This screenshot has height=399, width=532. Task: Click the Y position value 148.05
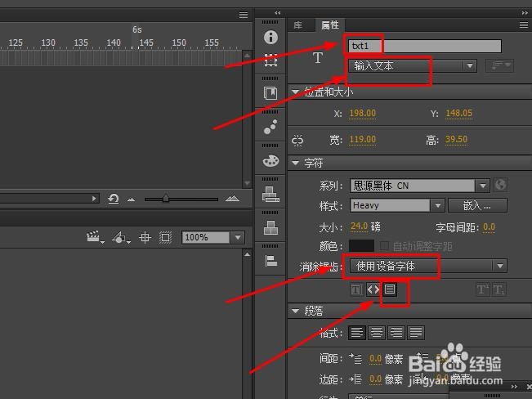tap(458, 113)
